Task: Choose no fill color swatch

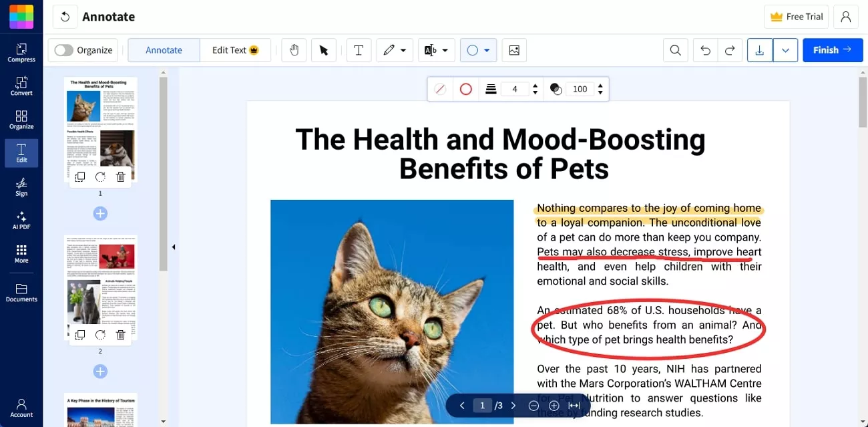Action: pyautogui.click(x=440, y=89)
